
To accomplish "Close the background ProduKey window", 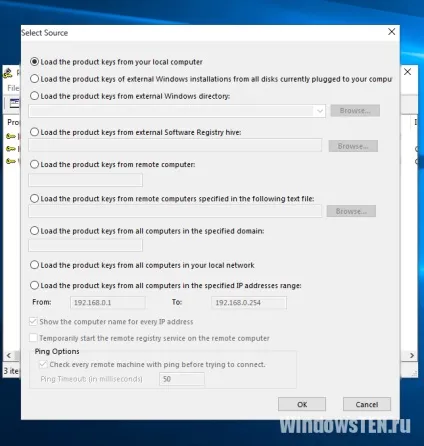I will click(407, 72).
